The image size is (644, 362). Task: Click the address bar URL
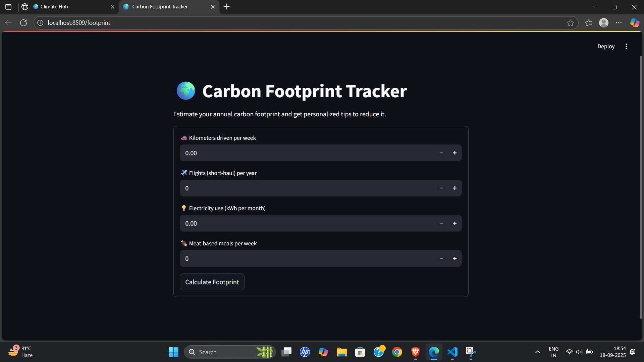coord(79,23)
